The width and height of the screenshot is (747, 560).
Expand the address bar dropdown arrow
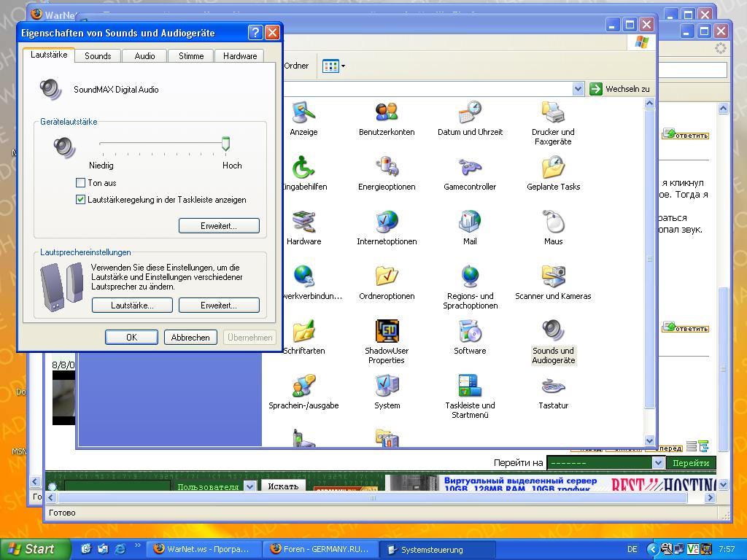pyautogui.click(x=578, y=89)
